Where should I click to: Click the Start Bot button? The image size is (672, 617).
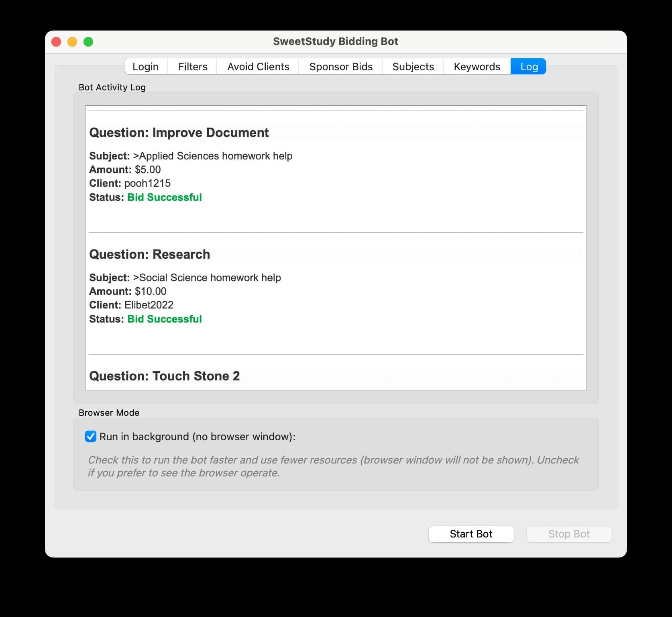tap(471, 534)
